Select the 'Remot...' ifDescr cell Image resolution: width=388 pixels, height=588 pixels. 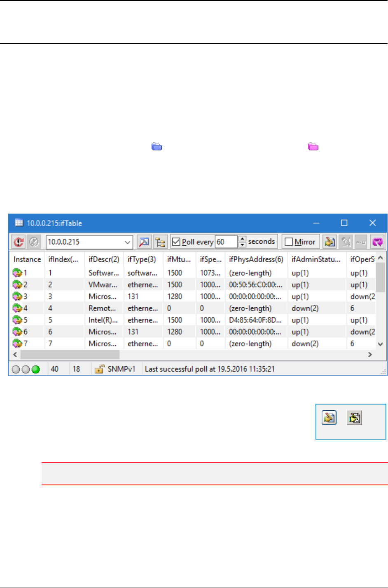[x=102, y=308]
